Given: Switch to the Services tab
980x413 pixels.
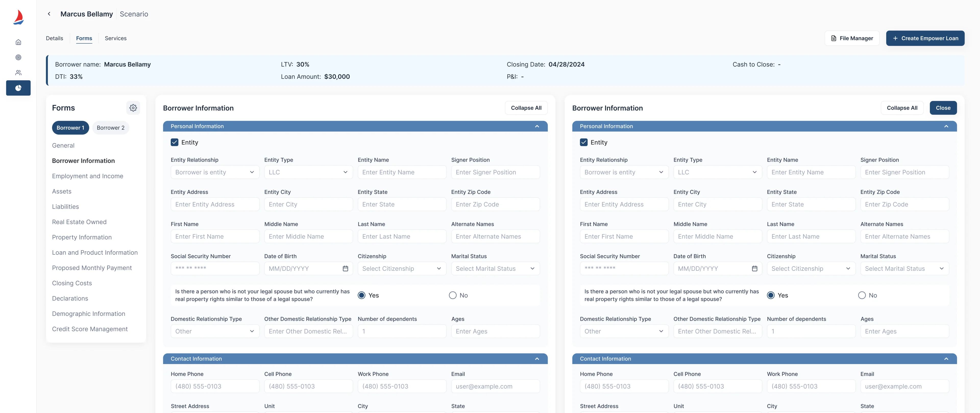Looking at the screenshot, I should 116,38.
